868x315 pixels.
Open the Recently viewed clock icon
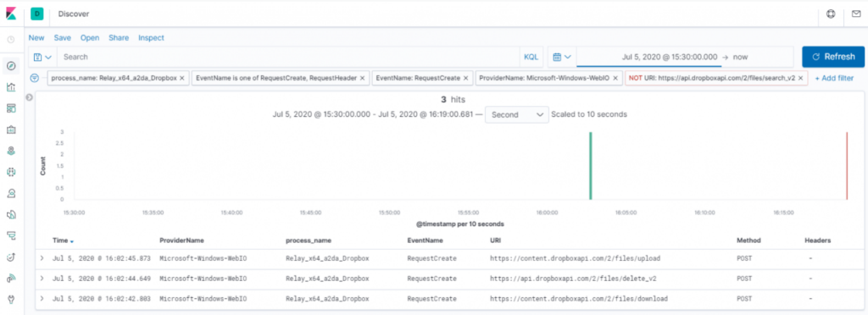tap(11, 40)
